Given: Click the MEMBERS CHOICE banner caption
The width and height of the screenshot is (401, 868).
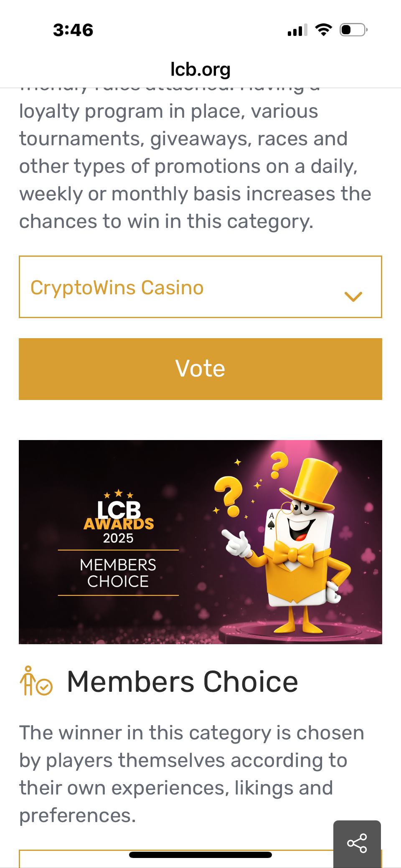Looking at the screenshot, I should [x=118, y=573].
